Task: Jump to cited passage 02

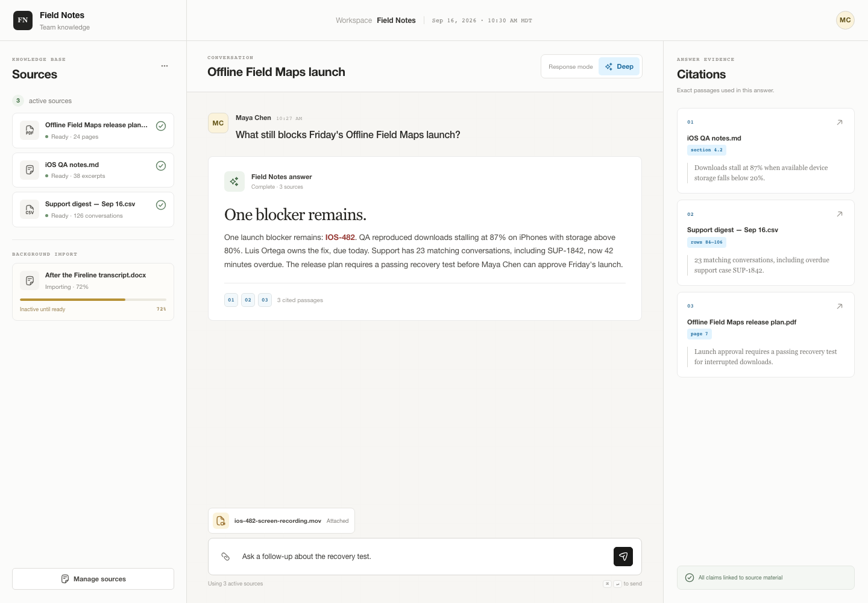Action: click(248, 300)
